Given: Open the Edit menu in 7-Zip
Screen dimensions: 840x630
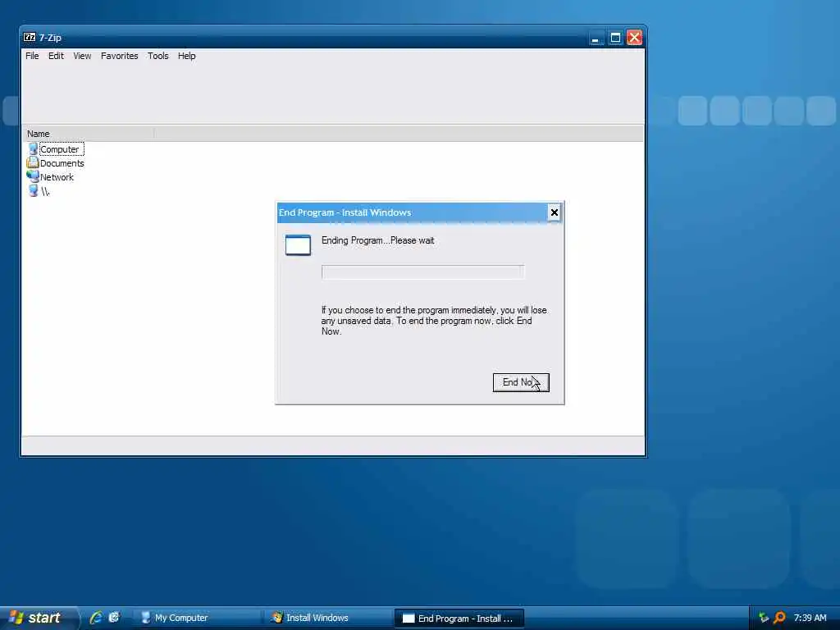Looking at the screenshot, I should coord(56,56).
